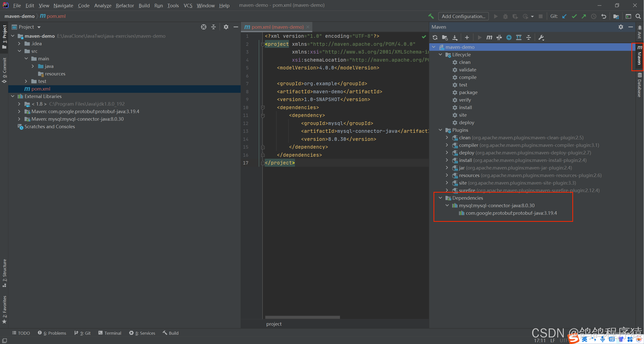Open Project Structure icon in main toolbar
Screen dimensions: 644x344
(x=616, y=16)
